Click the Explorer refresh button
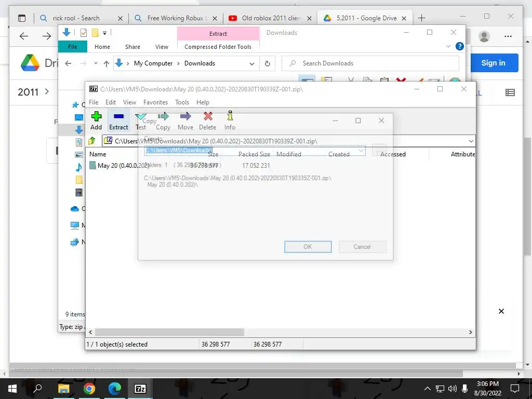Viewport: 532px width, 399px height. click(x=268, y=63)
